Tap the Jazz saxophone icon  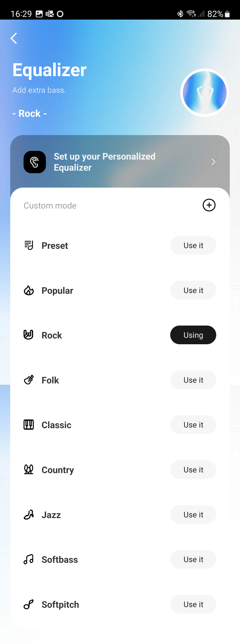pos(28,514)
